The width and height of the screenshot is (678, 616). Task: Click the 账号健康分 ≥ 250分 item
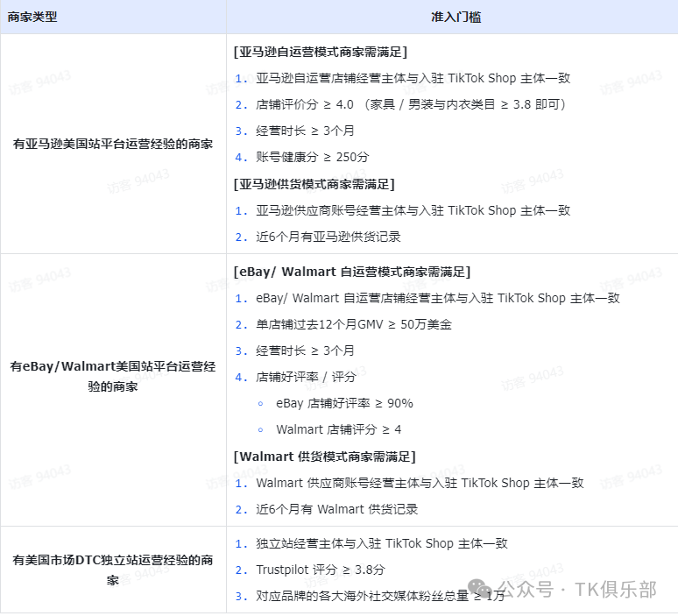point(313,157)
